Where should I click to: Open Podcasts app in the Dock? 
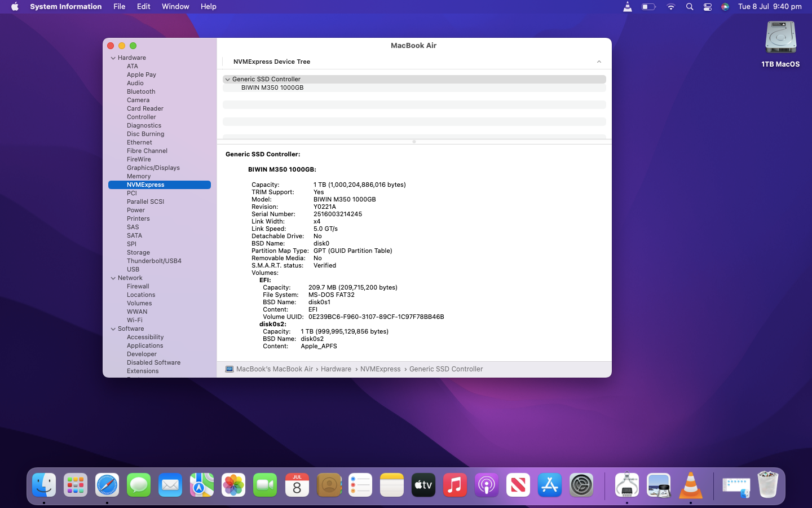point(487,485)
